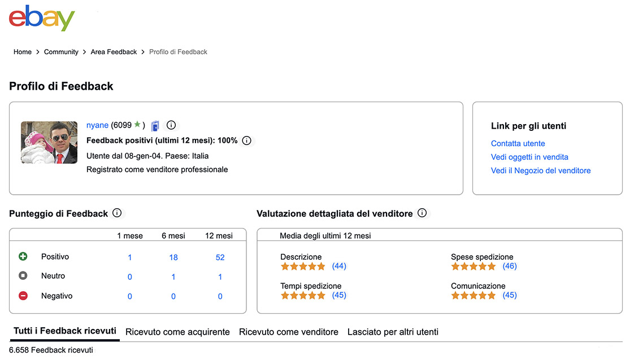Open Vedi il Negozio del venditore
The height and width of the screenshot is (364, 634).
click(x=541, y=170)
